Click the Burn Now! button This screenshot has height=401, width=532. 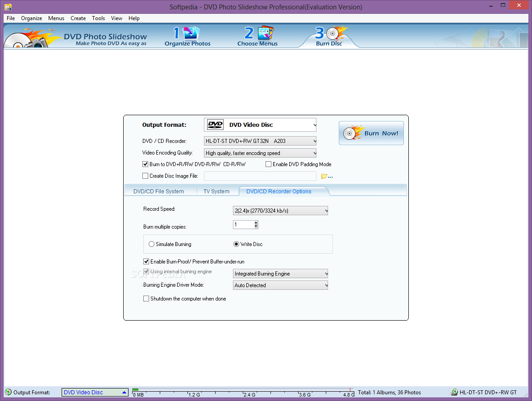371,133
